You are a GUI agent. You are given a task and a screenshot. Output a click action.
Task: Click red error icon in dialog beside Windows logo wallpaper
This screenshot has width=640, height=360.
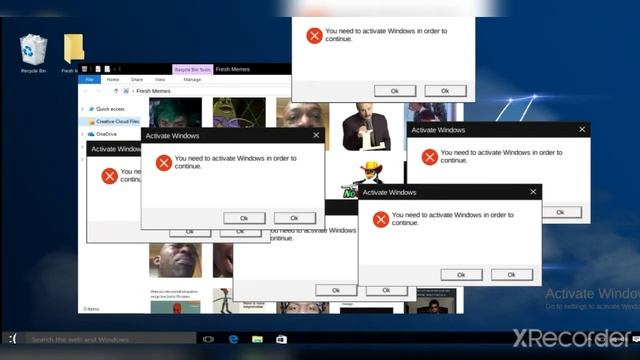(x=429, y=157)
